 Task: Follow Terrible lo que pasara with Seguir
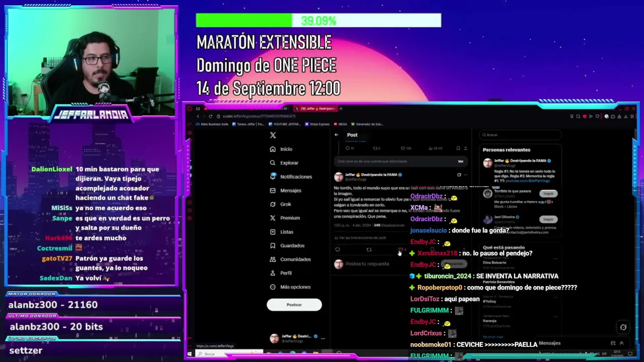tap(548, 194)
